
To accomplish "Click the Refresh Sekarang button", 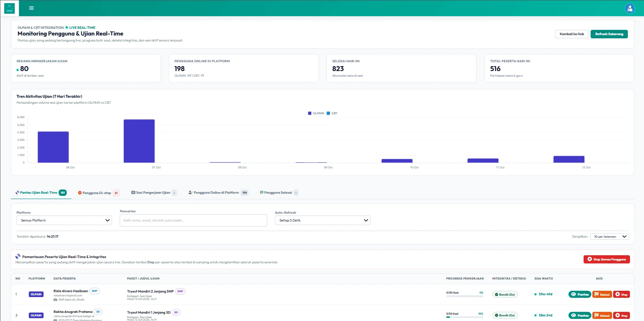I will point(609,34).
